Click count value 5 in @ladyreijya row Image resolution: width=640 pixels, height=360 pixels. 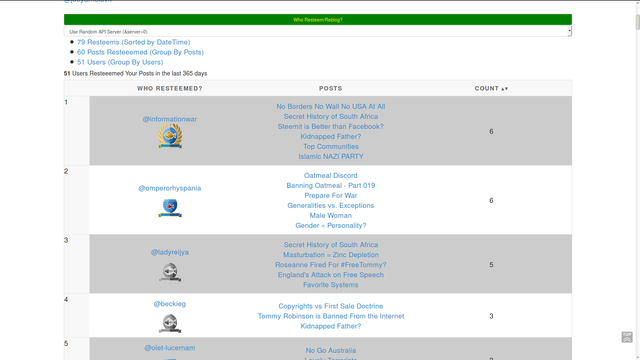click(491, 265)
